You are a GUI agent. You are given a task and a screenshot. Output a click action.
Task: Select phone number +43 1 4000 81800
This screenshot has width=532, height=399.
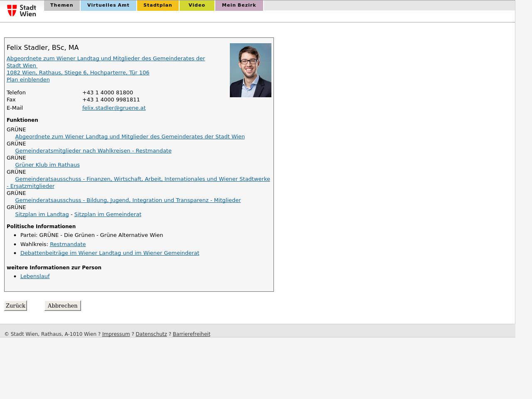[108, 92]
